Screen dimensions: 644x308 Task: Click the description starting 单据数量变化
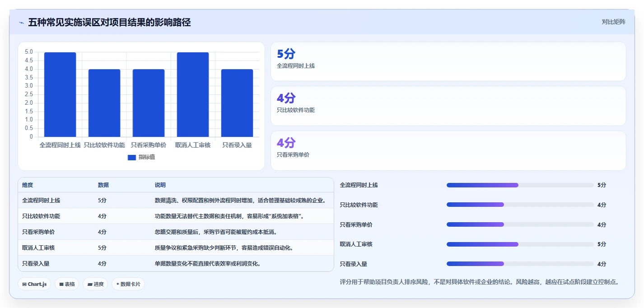pos(208,264)
